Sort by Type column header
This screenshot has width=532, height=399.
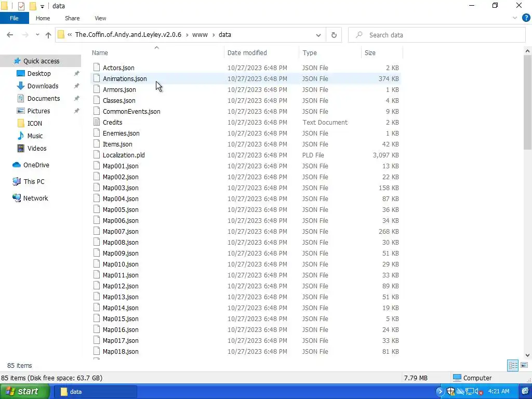pyautogui.click(x=310, y=53)
